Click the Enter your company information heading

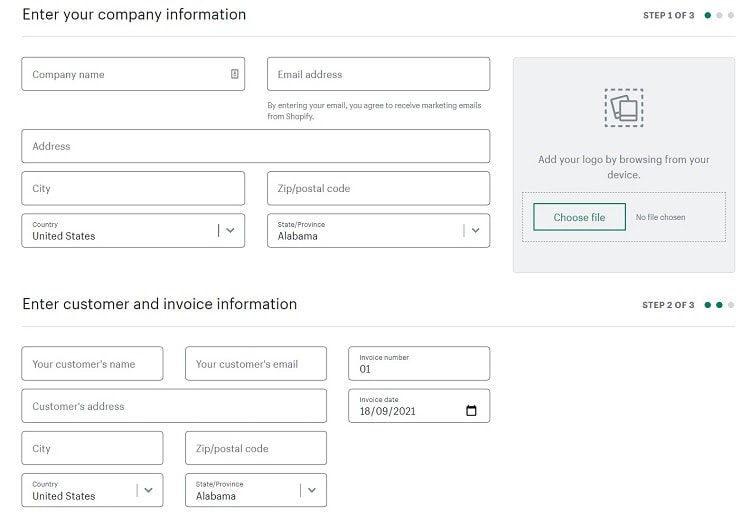tap(134, 14)
